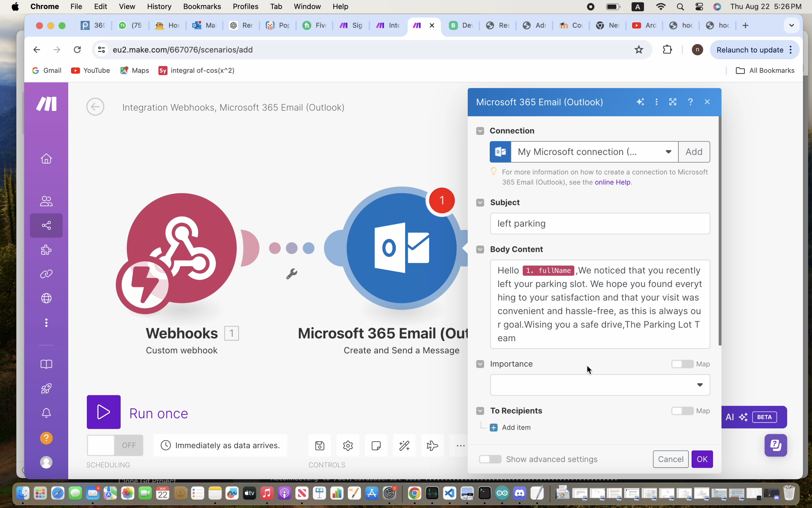This screenshot has height=508, width=812.
Task: Open the Webhooks globe icon in sidebar
Action: pos(46,298)
